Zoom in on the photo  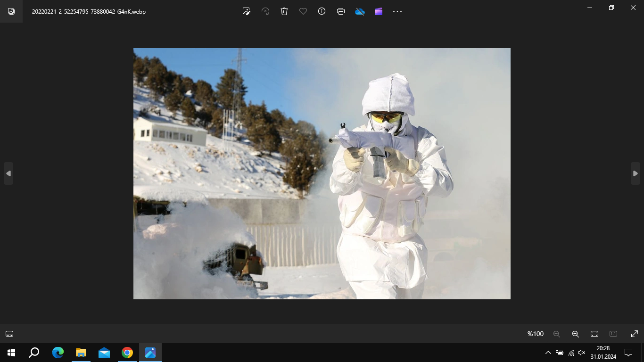click(x=576, y=334)
